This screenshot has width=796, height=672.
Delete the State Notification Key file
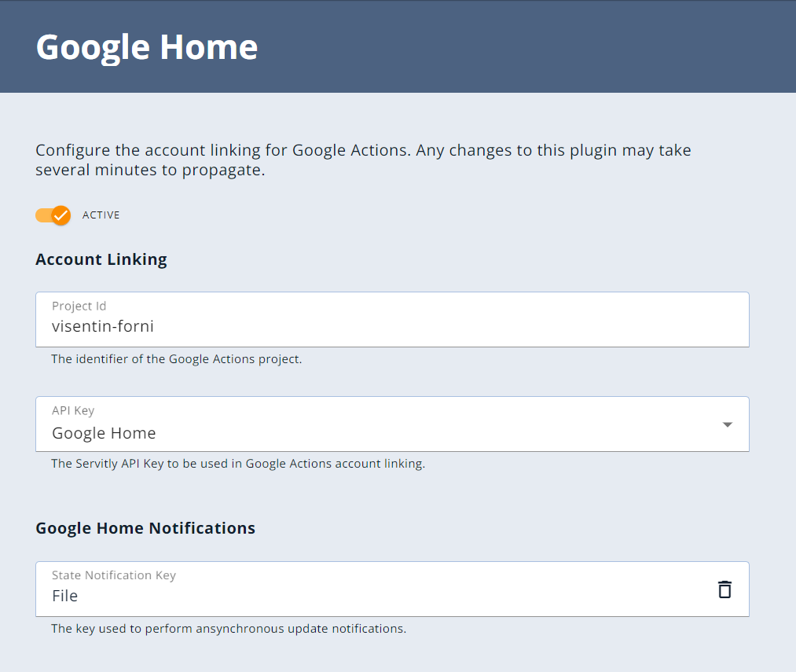pyautogui.click(x=724, y=589)
